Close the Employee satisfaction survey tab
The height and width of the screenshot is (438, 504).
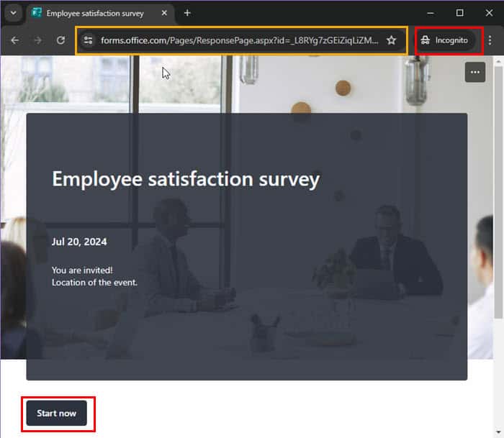164,13
